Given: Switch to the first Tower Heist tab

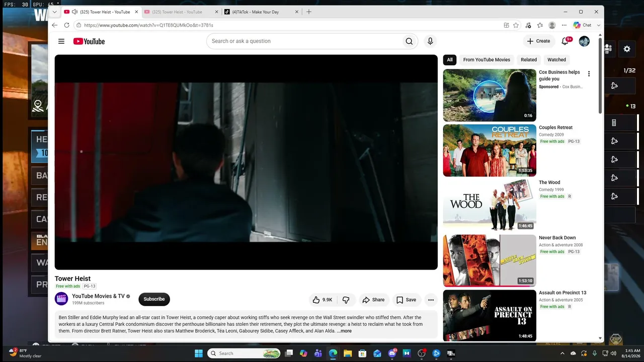Looking at the screenshot, I should [101, 12].
